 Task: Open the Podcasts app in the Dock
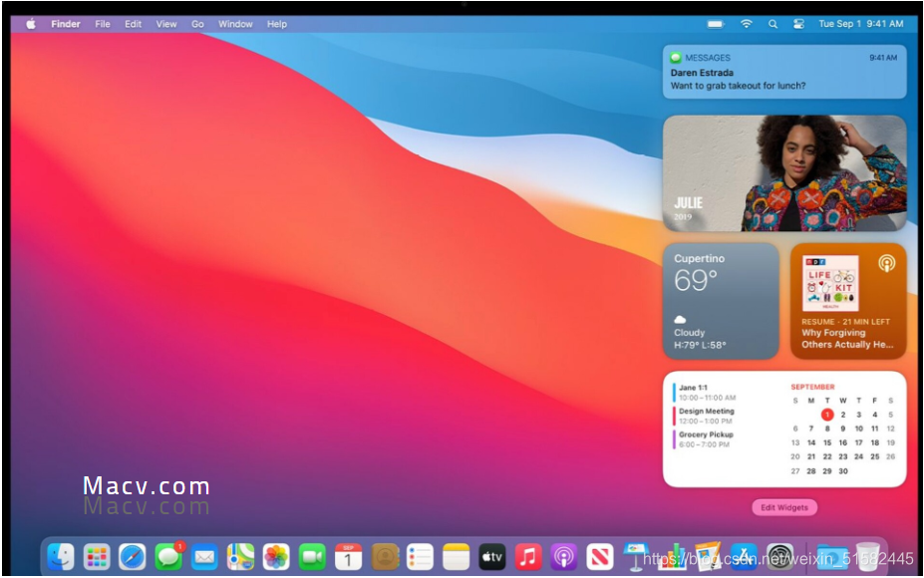click(x=564, y=556)
